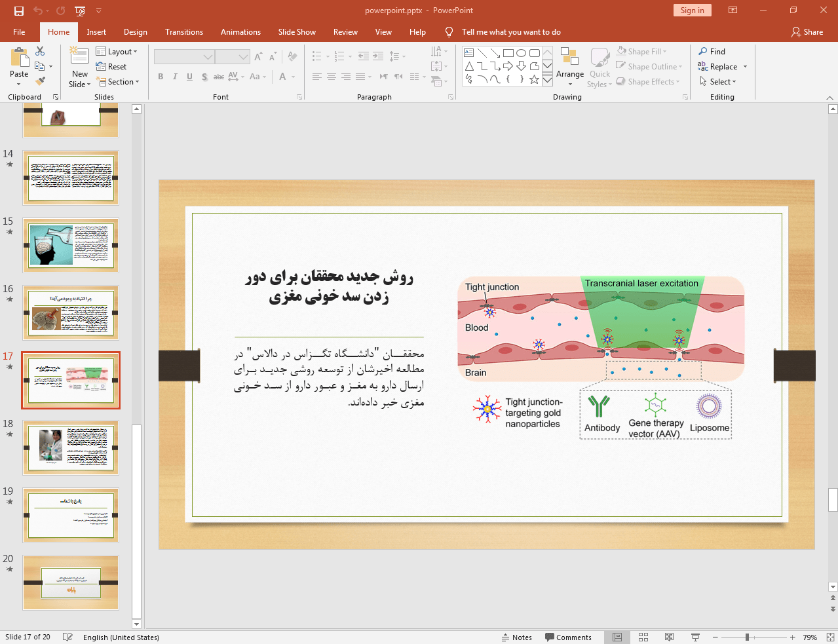Switch to the Design tab
Image resolution: width=838 pixels, height=644 pixels.
coord(135,32)
